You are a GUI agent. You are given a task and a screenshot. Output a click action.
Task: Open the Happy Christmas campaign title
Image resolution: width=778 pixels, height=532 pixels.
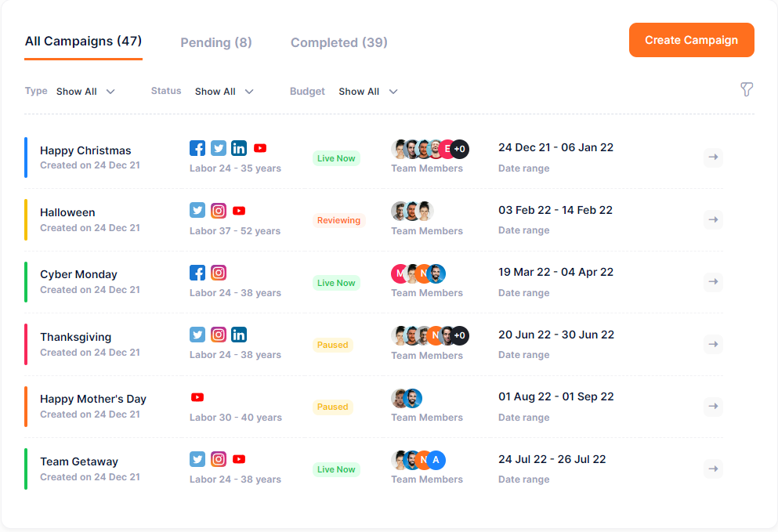(x=85, y=150)
